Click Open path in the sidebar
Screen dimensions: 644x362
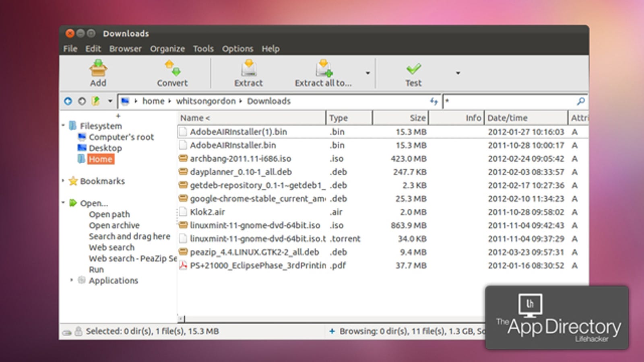pyautogui.click(x=109, y=214)
